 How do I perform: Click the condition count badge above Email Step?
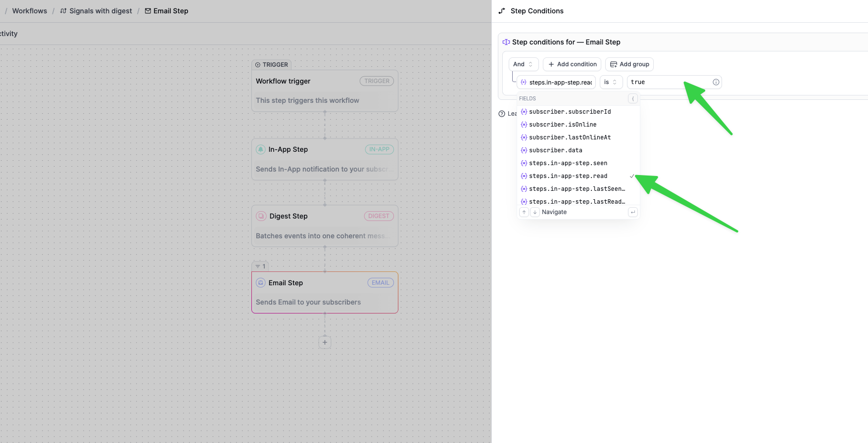(x=260, y=266)
